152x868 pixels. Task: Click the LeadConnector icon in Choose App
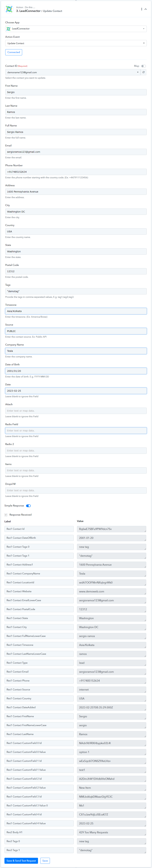(x=8, y=29)
